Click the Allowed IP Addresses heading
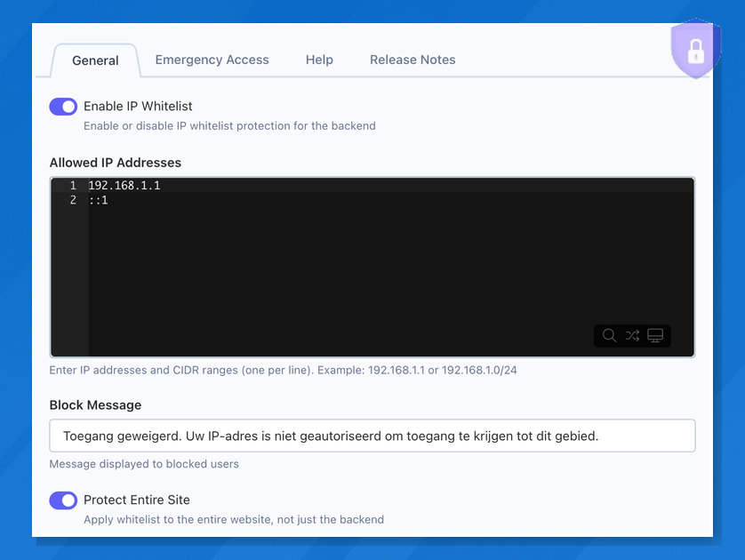The width and height of the screenshot is (745, 560). [x=116, y=163]
